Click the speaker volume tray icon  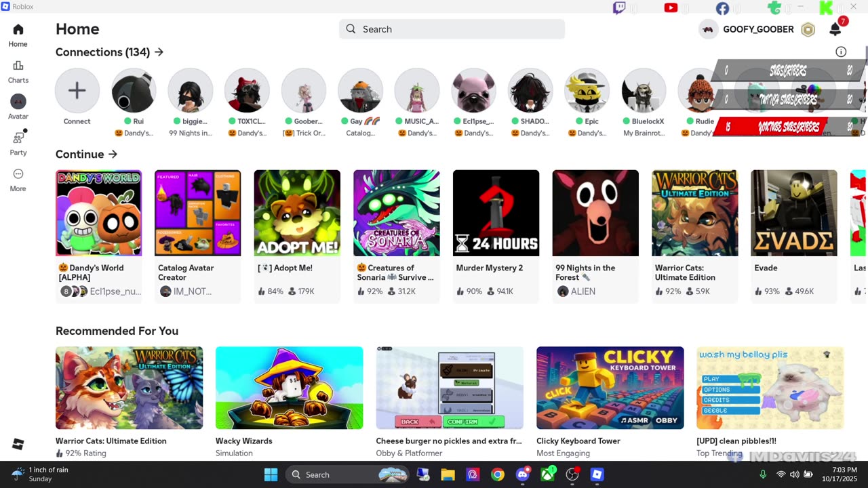(x=795, y=474)
